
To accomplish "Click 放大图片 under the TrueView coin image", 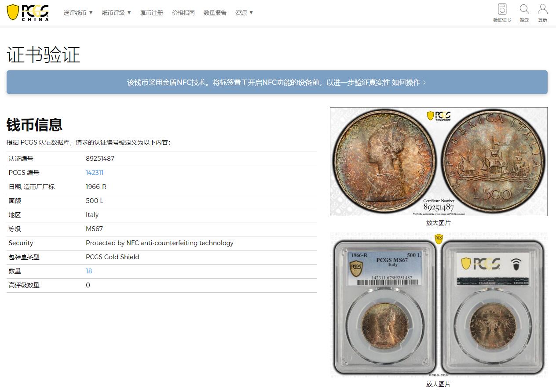I will (x=439, y=223).
